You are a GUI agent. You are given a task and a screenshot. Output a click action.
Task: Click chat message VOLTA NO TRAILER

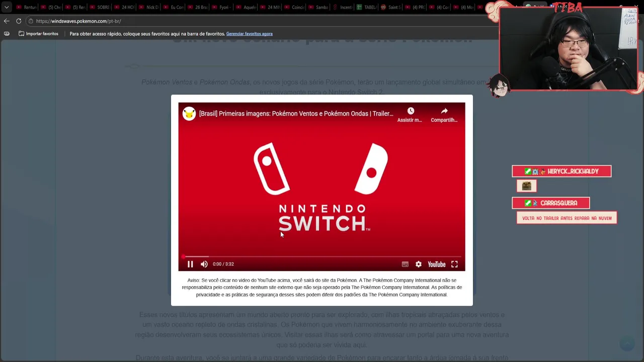pos(567,218)
